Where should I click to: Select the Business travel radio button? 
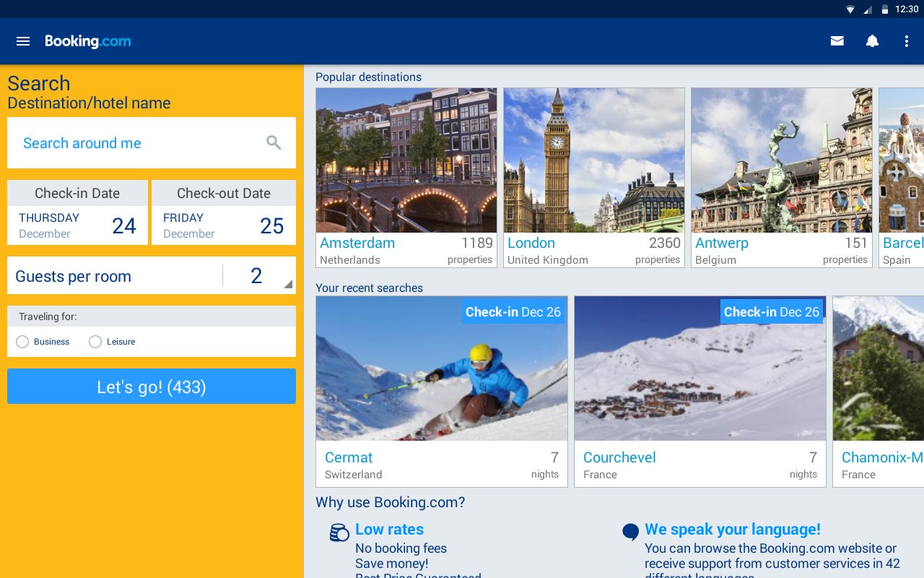pyautogui.click(x=22, y=342)
